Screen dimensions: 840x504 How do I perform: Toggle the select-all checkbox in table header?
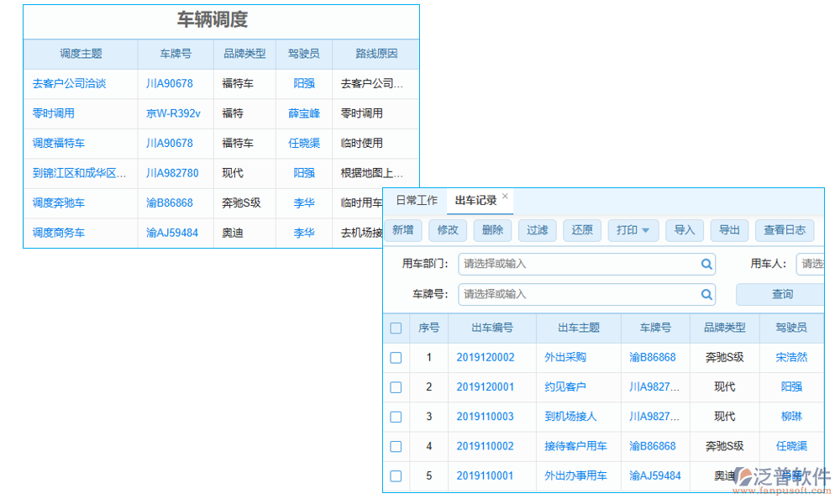(x=396, y=328)
